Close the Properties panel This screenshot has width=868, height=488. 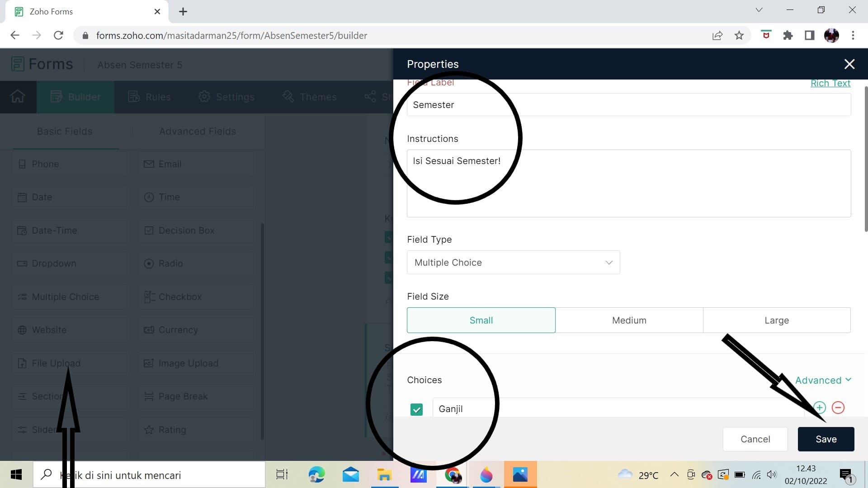coord(849,64)
